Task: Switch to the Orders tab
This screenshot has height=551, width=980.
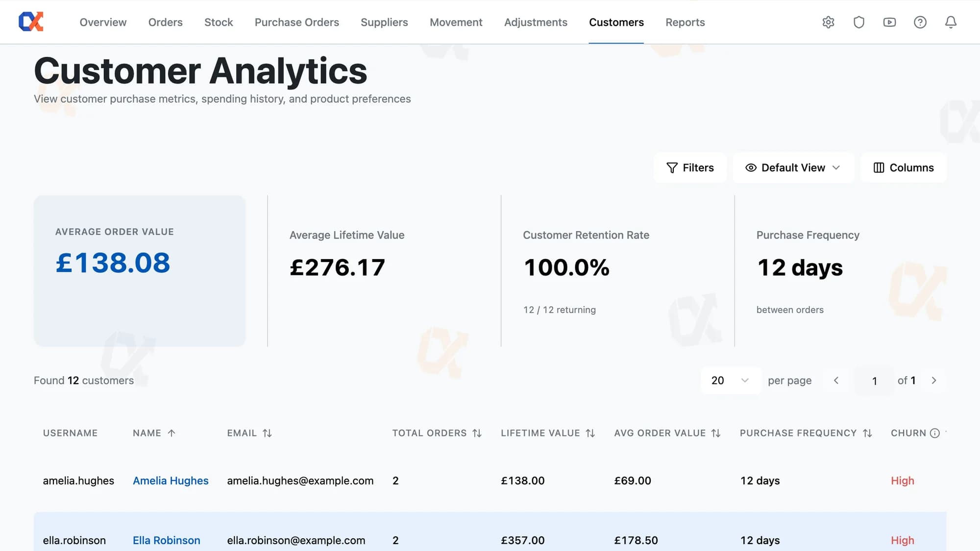Action: point(165,22)
